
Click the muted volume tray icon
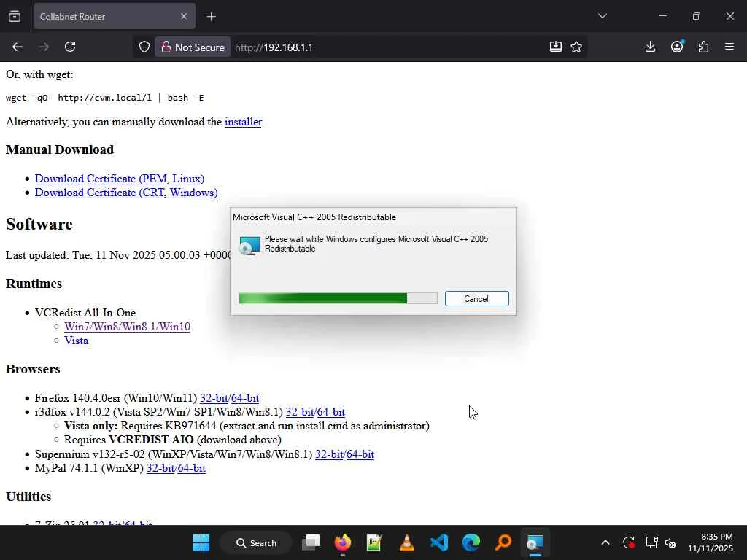tap(670, 542)
